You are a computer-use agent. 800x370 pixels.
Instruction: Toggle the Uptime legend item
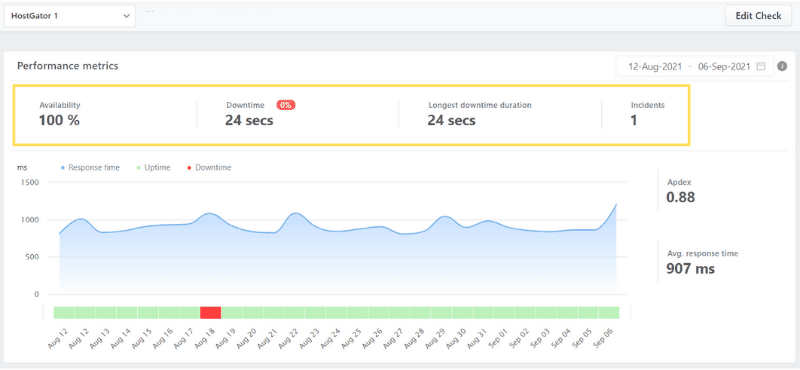click(x=154, y=167)
